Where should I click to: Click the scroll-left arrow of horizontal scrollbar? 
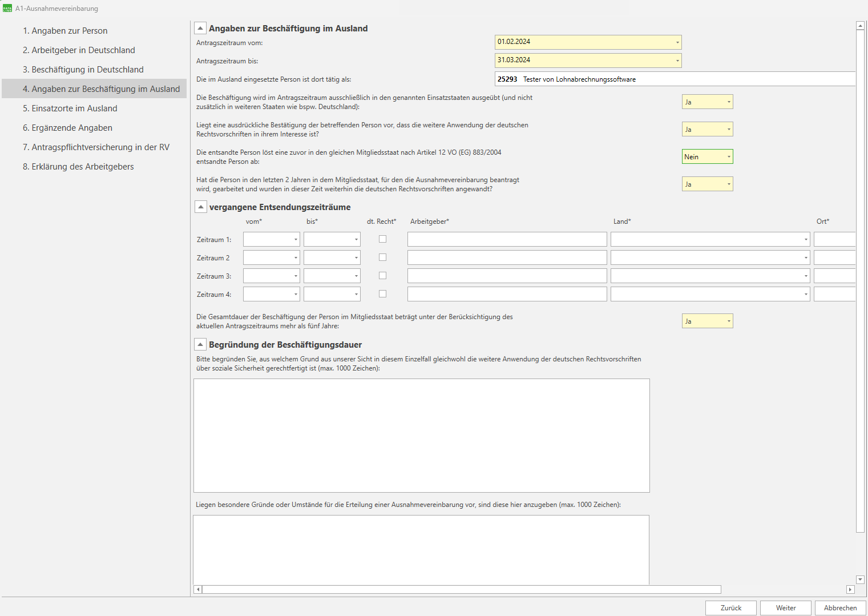coord(198,589)
